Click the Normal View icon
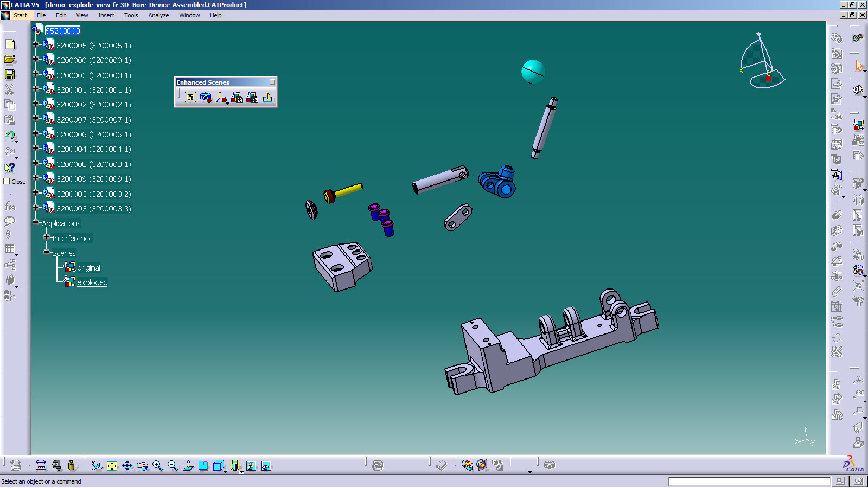The image size is (868, 488). point(188,466)
